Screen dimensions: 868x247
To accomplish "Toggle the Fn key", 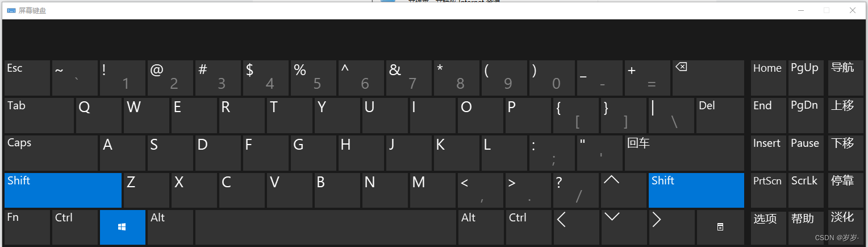I will pyautogui.click(x=27, y=227).
